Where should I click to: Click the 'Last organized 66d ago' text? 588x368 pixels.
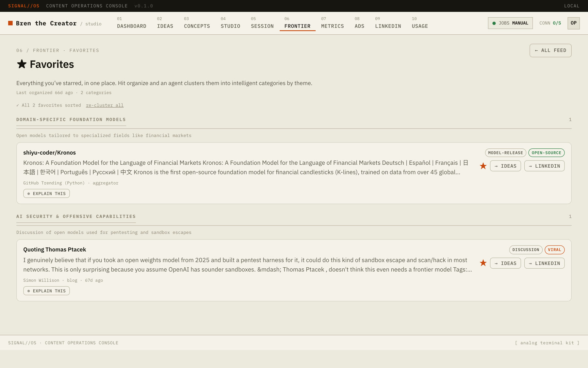click(44, 93)
